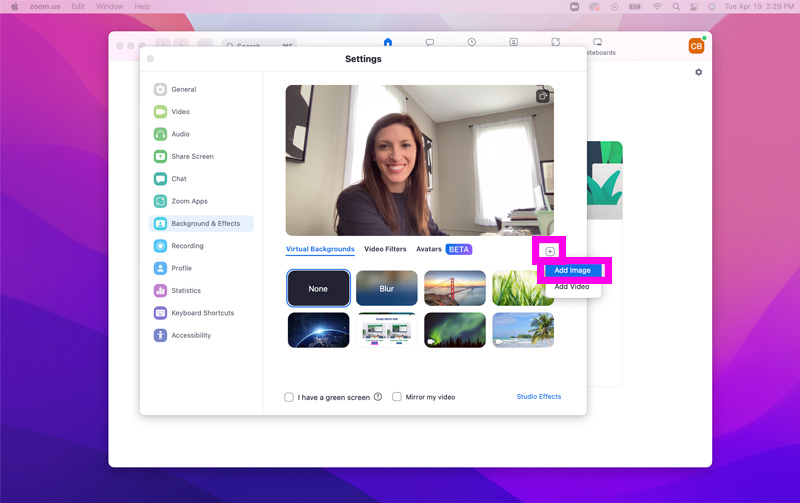This screenshot has height=503, width=800.
Task: Choose Add Video from popup menu
Action: pos(572,287)
